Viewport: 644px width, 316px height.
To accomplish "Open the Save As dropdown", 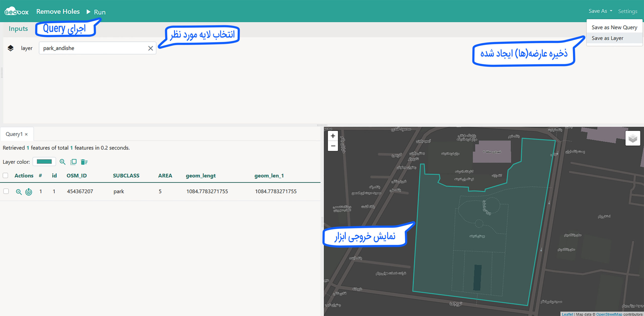I will click(x=600, y=11).
